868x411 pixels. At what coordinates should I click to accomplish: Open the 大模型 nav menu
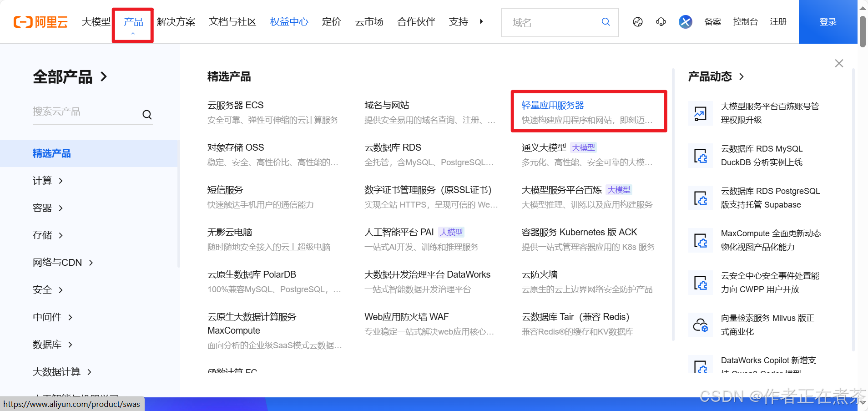coord(96,22)
